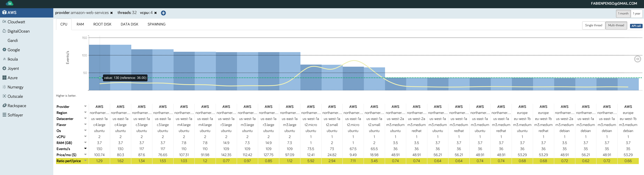Open the Softlayer provider link

[x=15, y=115]
